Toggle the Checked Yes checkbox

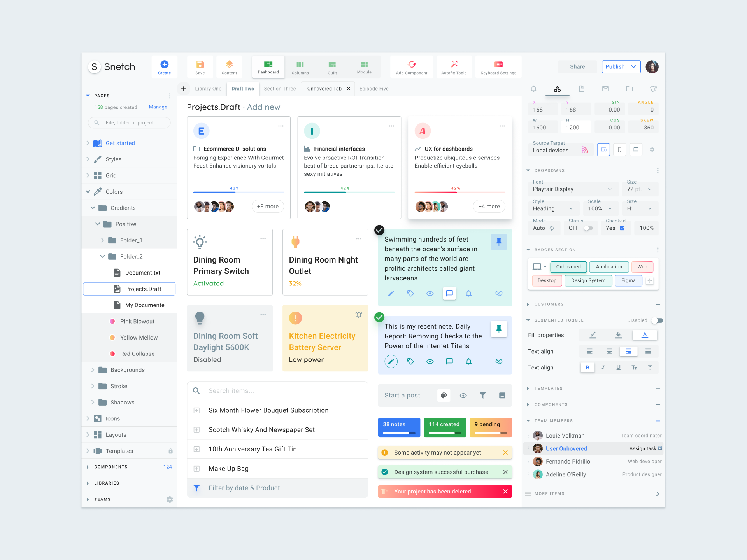pyautogui.click(x=622, y=228)
